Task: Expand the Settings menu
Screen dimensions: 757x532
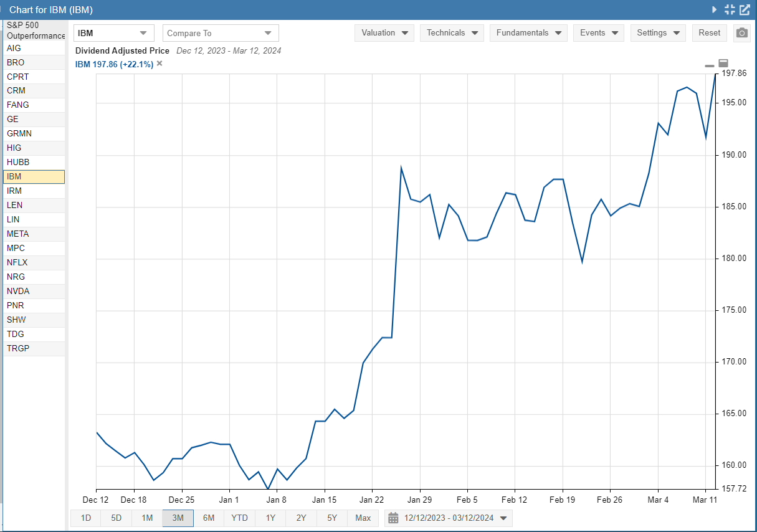Action: pyautogui.click(x=658, y=33)
